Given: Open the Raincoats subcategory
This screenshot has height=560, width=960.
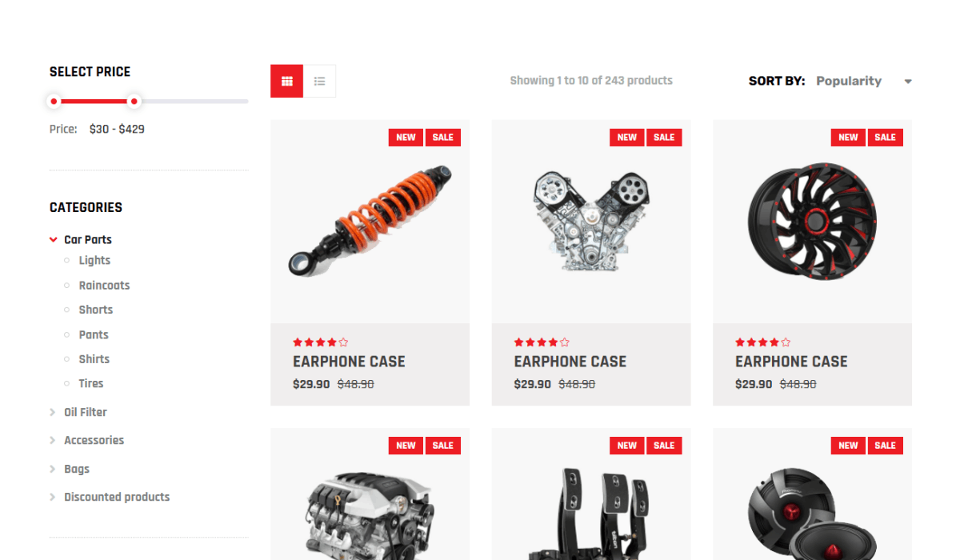Looking at the screenshot, I should (x=104, y=285).
